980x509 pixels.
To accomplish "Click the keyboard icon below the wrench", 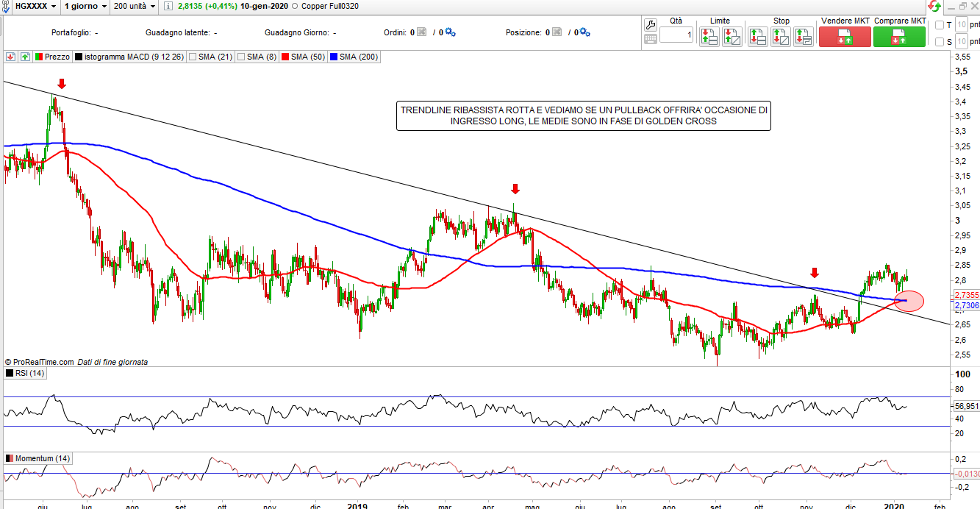I will [x=651, y=38].
